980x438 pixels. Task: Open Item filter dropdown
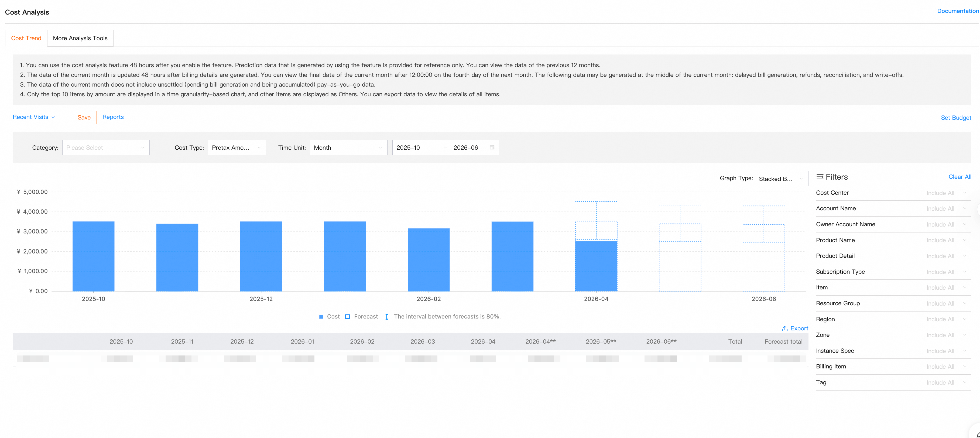pos(946,288)
